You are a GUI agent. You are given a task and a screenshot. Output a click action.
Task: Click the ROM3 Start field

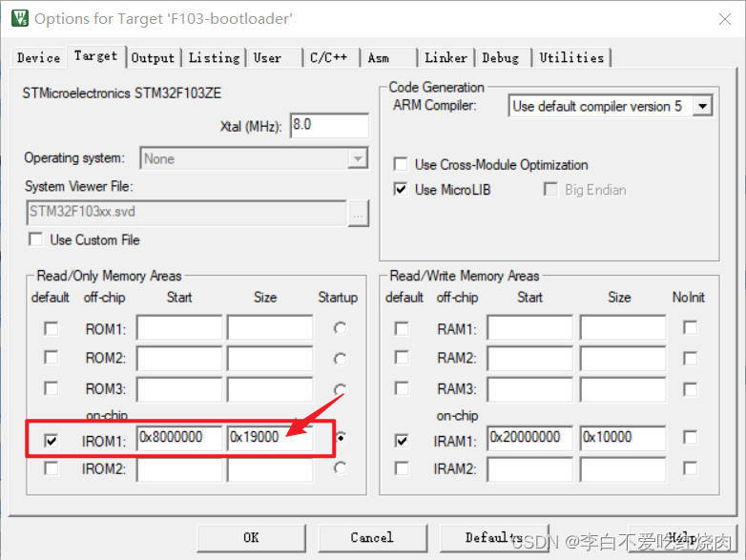click(x=179, y=389)
